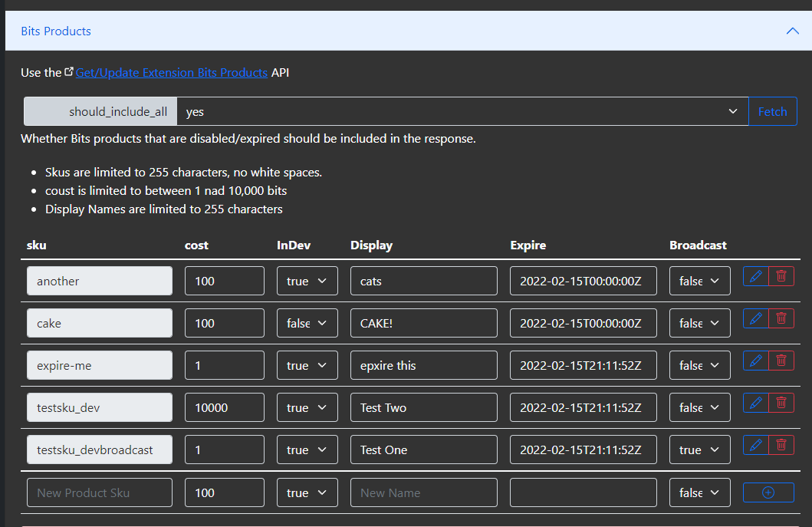The image size is (812, 527).
Task: Edit the "another" product row
Action: tap(754, 276)
